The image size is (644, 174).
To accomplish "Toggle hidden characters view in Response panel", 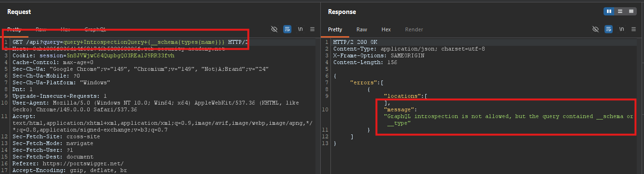I will 596,29.
